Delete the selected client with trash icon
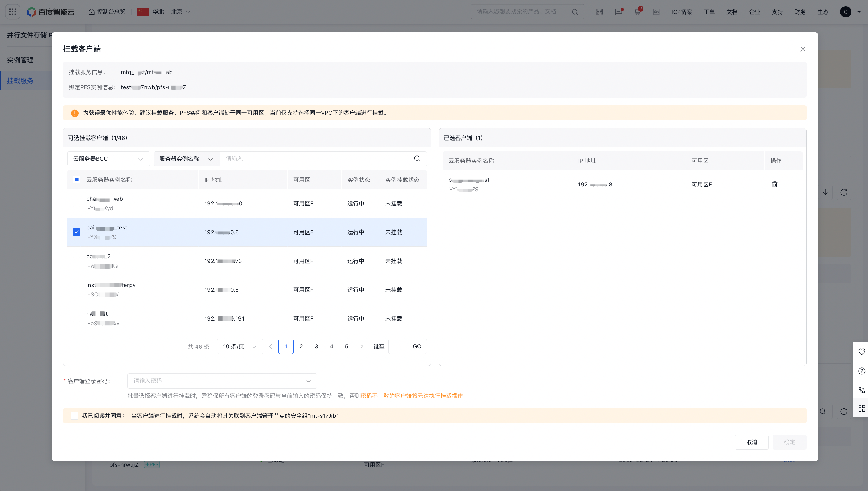868x491 pixels. [775, 184]
